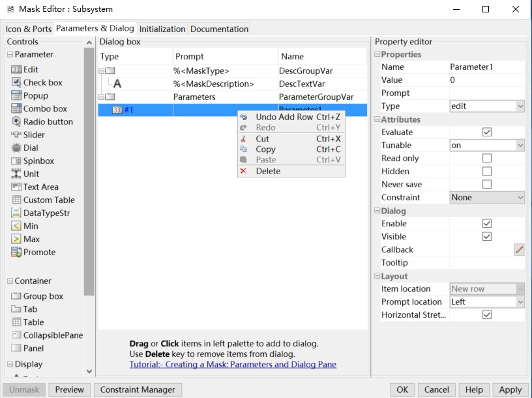532x398 pixels.
Task: Toggle the Horizontal Stretch checkbox
Action: 487,314
